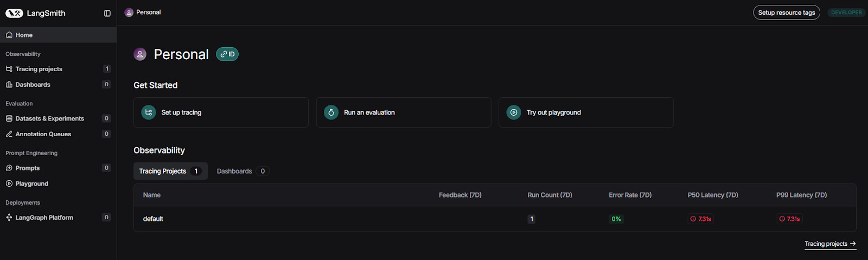Image resolution: width=868 pixels, height=260 pixels.
Task: Click the Personal breadcrumb text
Action: pos(149,12)
